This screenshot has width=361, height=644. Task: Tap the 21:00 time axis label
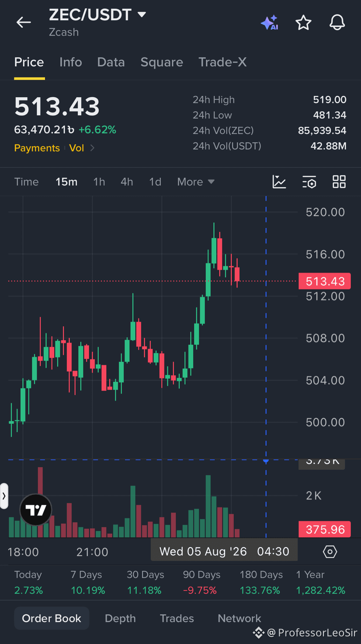pyautogui.click(x=92, y=552)
